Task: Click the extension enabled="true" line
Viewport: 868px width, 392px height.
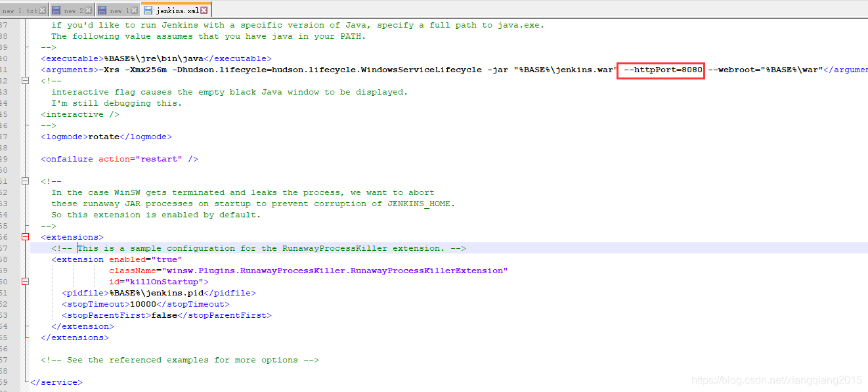Action: [x=117, y=259]
